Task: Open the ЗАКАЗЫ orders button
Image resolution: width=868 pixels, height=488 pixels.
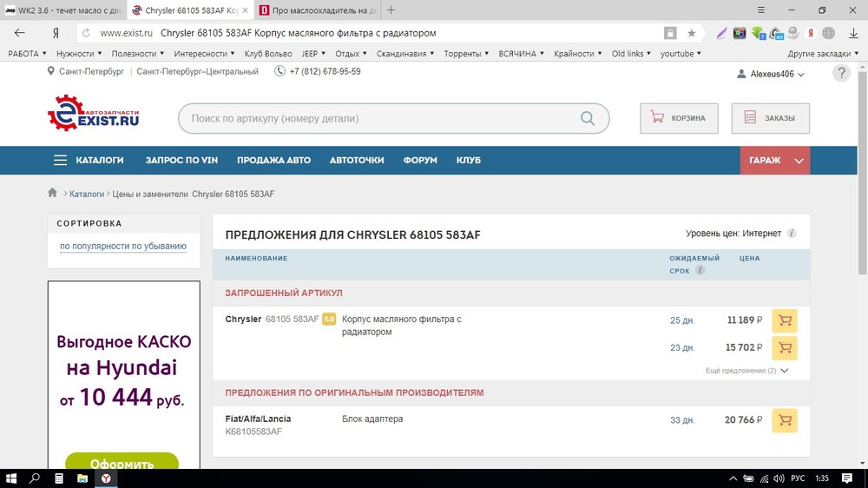Action: [770, 118]
